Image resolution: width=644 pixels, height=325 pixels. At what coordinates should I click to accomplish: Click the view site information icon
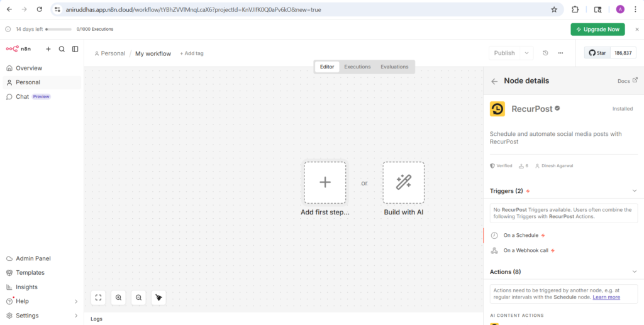(x=57, y=9)
